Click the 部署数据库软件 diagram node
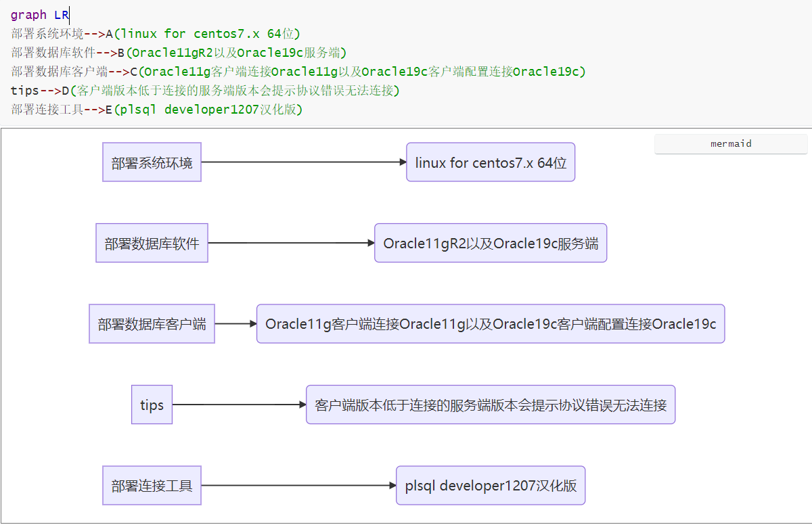 coord(152,243)
